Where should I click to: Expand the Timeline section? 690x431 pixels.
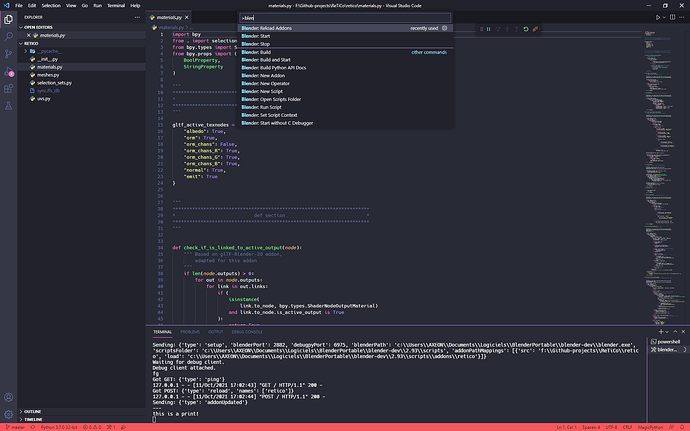(82, 419)
